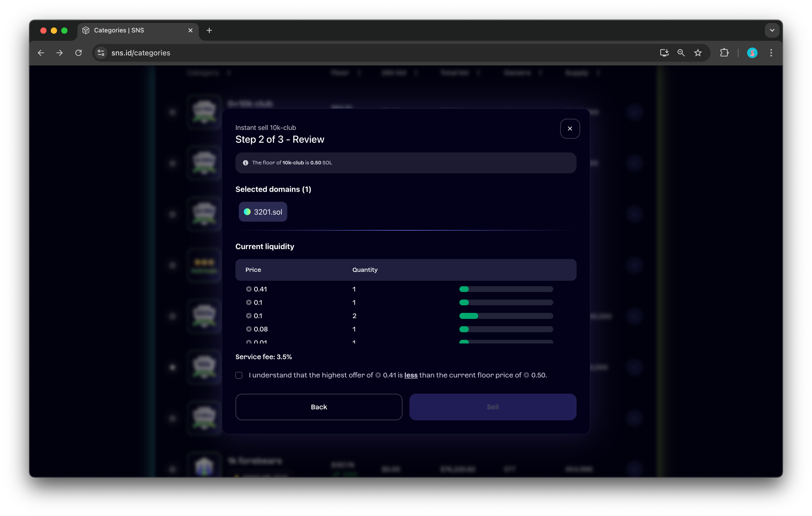
Task: Close the Instant sell dialog
Action: 570,129
